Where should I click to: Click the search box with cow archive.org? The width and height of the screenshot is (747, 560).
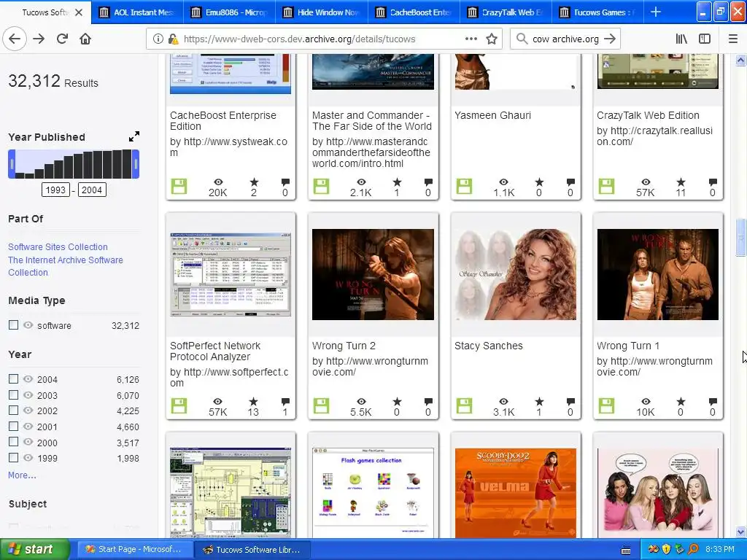[x=565, y=39]
